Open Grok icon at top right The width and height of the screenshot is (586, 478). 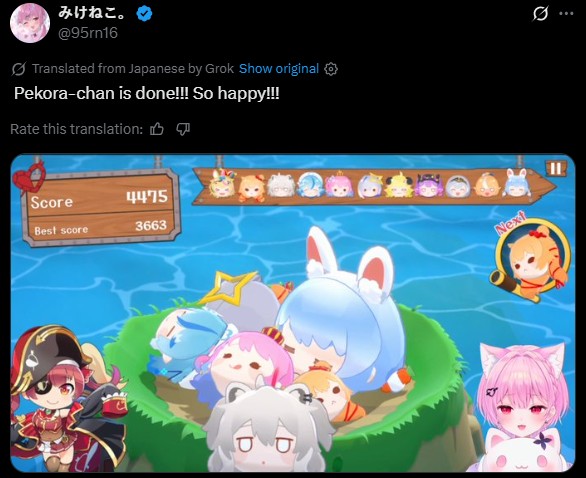click(540, 14)
